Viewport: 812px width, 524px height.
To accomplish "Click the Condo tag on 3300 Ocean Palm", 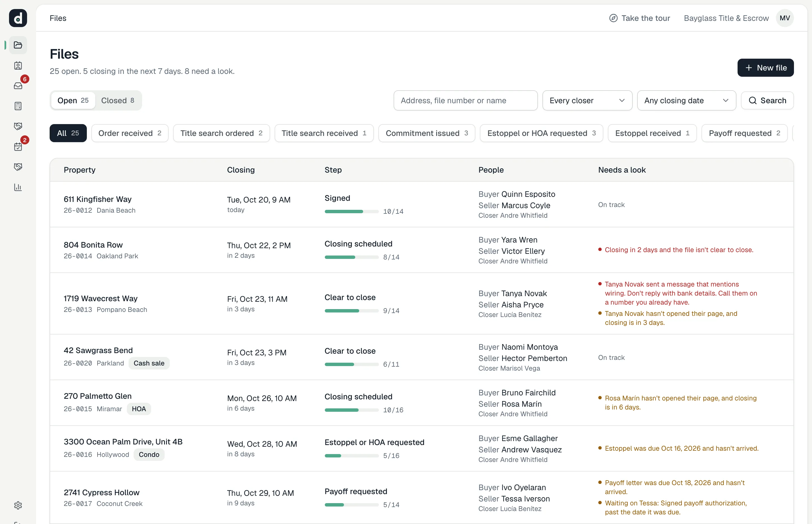I will (x=149, y=455).
